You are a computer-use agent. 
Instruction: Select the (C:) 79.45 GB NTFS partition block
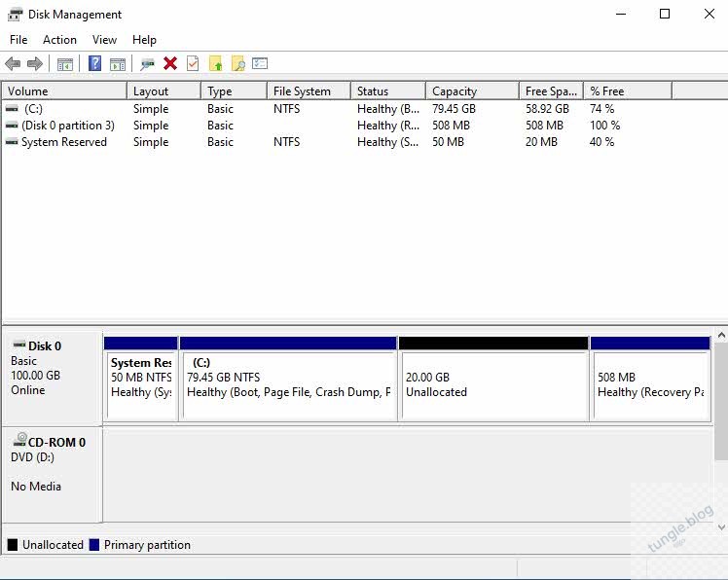coord(288,379)
